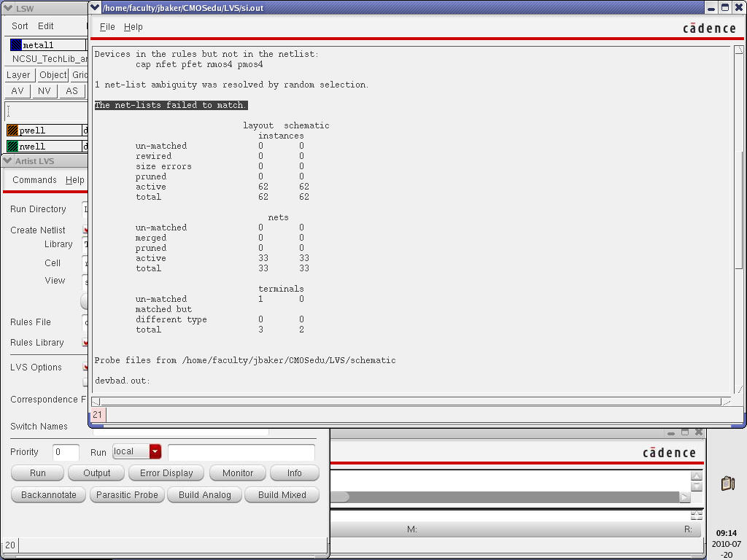
Task: Click the AV button in LSW
Action: click(18, 91)
